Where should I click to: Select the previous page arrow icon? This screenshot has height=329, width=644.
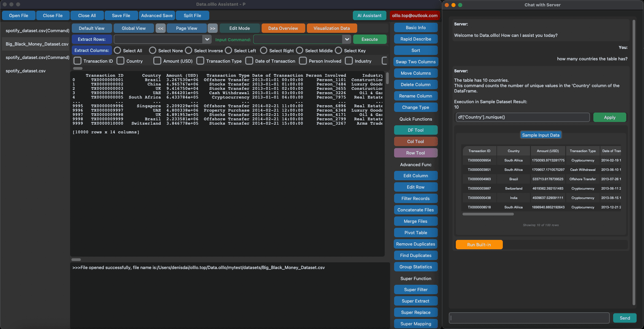160,28
